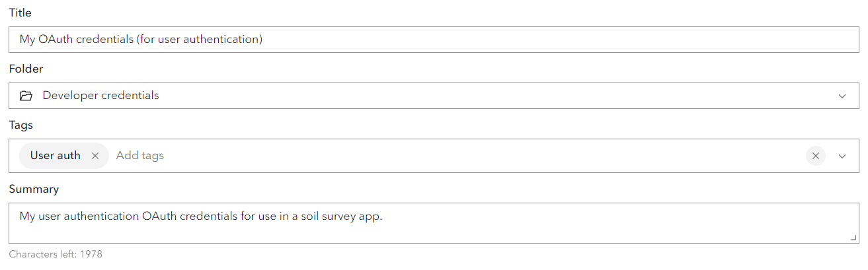Clear all tags with the circled X
Image resolution: width=868 pixels, height=270 pixels.
(815, 156)
